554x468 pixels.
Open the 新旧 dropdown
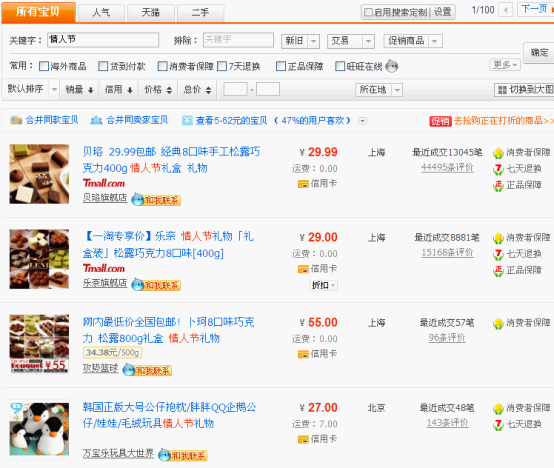pyautogui.click(x=300, y=41)
